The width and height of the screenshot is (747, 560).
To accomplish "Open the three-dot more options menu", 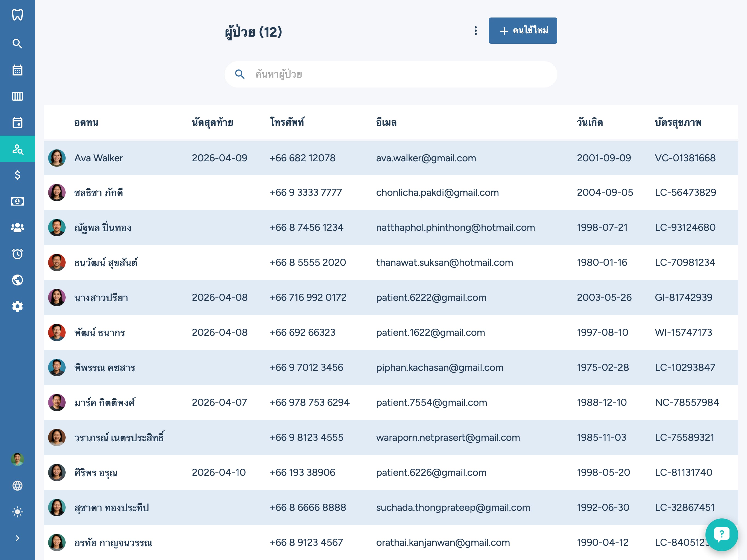I will (x=475, y=31).
